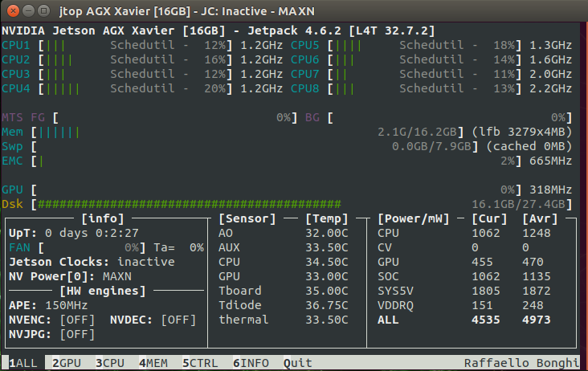Image resolution: width=588 pixels, height=371 pixels.
Task: Click the Dsk usage bar of hashes
Action: (x=190, y=204)
